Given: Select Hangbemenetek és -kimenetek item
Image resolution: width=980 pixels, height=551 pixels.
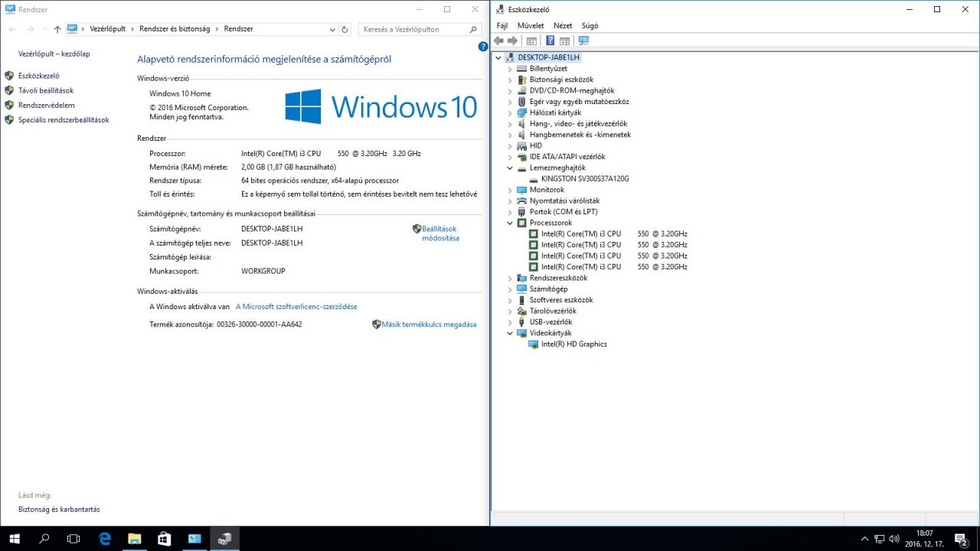Looking at the screenshot, I should pos(580,135).
